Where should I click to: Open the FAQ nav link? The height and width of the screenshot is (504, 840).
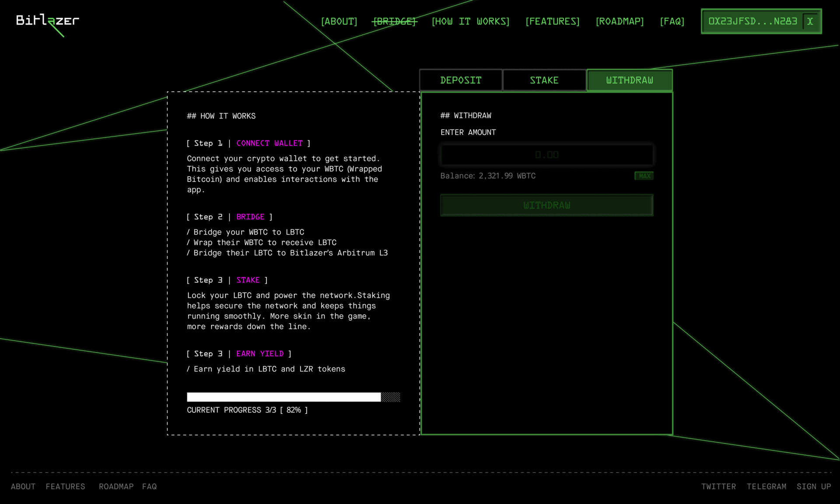point(672,21)
